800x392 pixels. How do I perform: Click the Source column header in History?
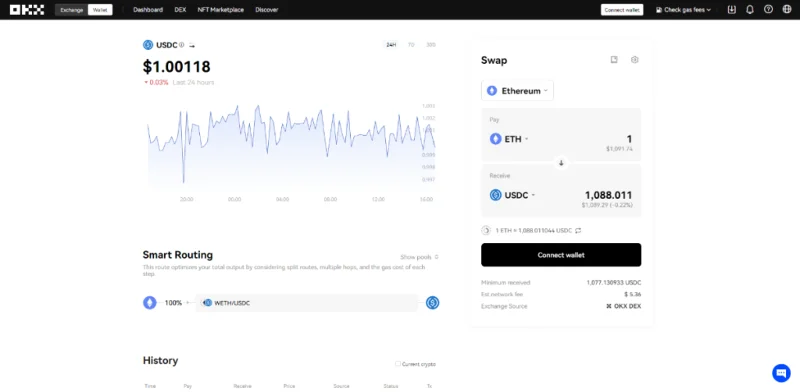coord(341,386)
